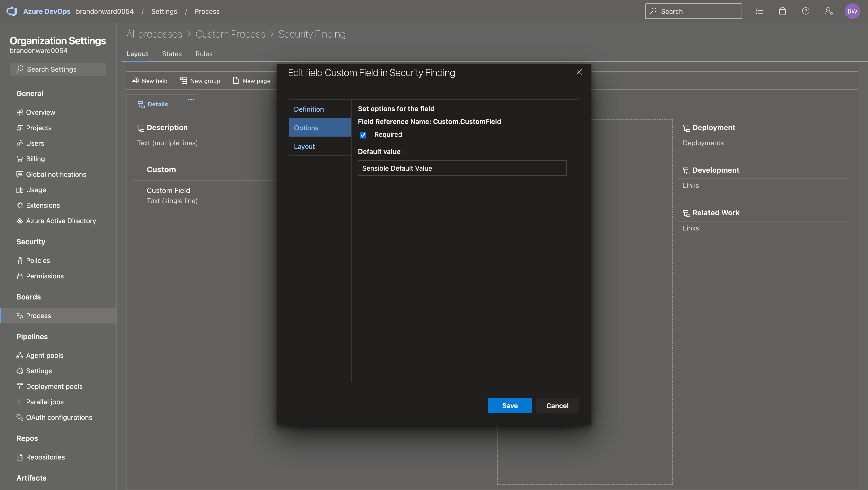Select the Process item under Boards
The width and height of the screenshot is (868, 490).
pos(38,315)
